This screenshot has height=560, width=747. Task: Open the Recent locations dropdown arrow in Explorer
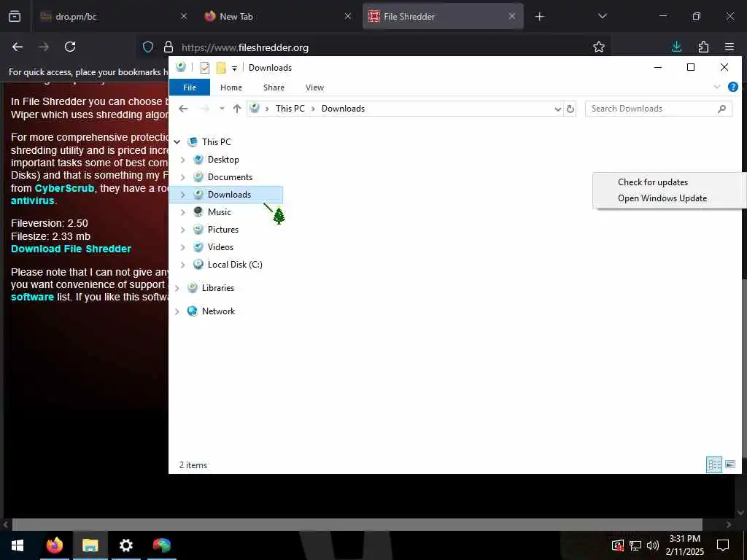(x=222, y=109)
